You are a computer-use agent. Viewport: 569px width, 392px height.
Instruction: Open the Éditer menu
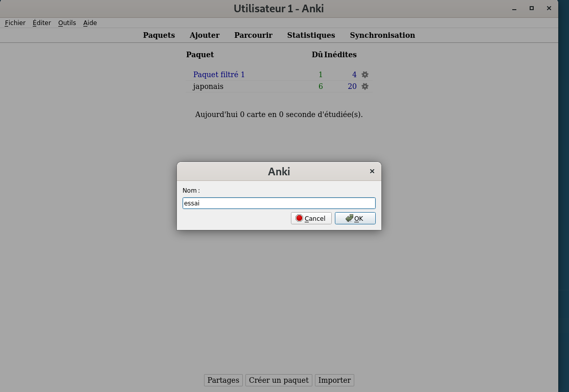(42, 22)
